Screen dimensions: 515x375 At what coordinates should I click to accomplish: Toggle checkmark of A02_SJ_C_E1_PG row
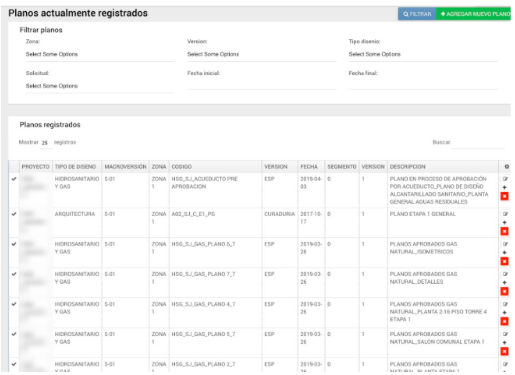pos(14,214)
